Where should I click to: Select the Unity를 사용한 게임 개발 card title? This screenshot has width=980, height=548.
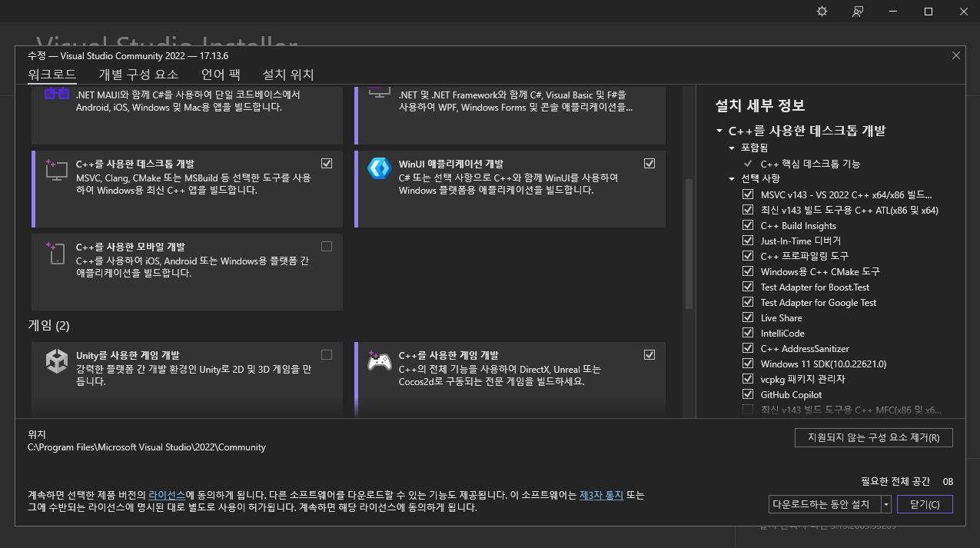(x=128, y=355)
